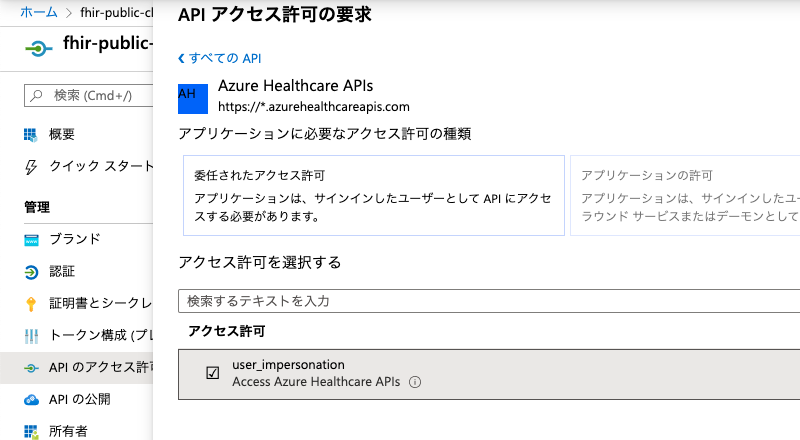Viewport: 800px width, 440px height.
Task: Focus the 検索するテキストを入力 permission search field
Action: [x=489, y=301]
